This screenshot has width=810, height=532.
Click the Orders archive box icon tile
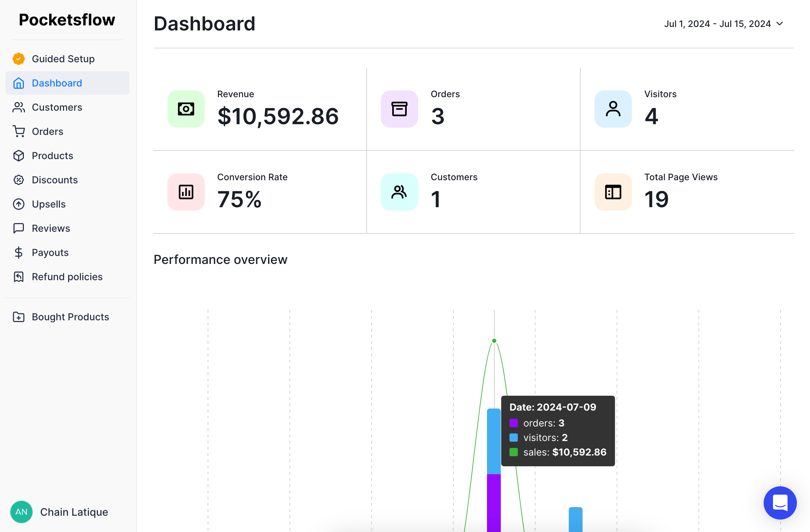[x=399, y=109]
